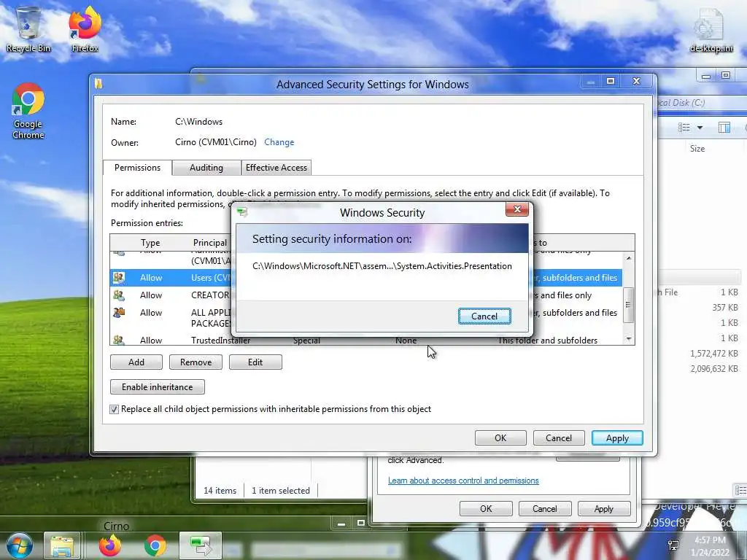Click the Windows Security dialog title icon

pos(242,212)
